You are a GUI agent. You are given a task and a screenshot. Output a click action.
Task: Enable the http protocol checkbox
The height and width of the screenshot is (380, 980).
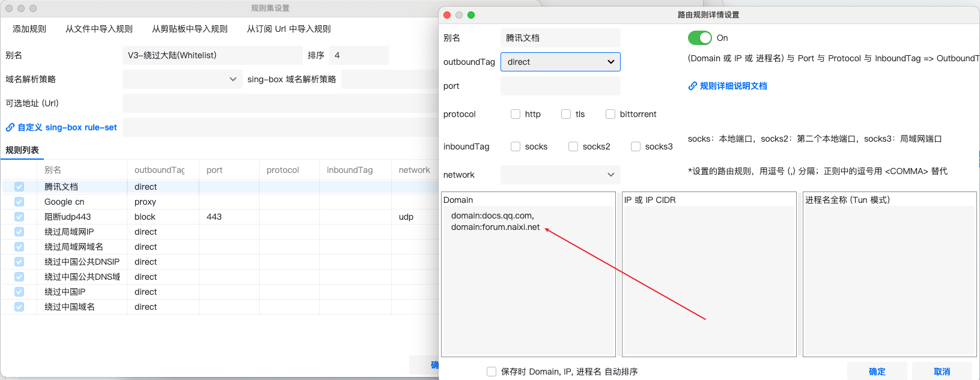(x=516, y=114)
